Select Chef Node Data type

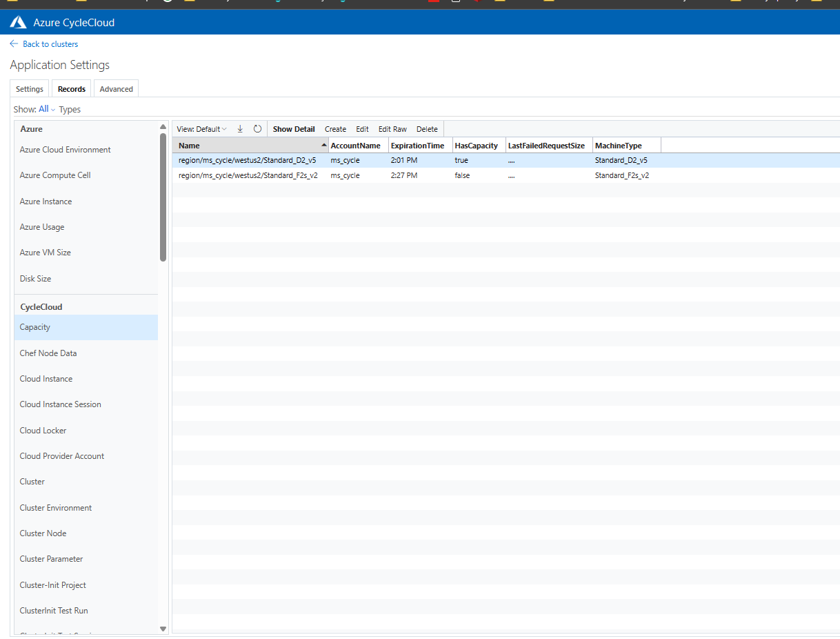(86, 353)
